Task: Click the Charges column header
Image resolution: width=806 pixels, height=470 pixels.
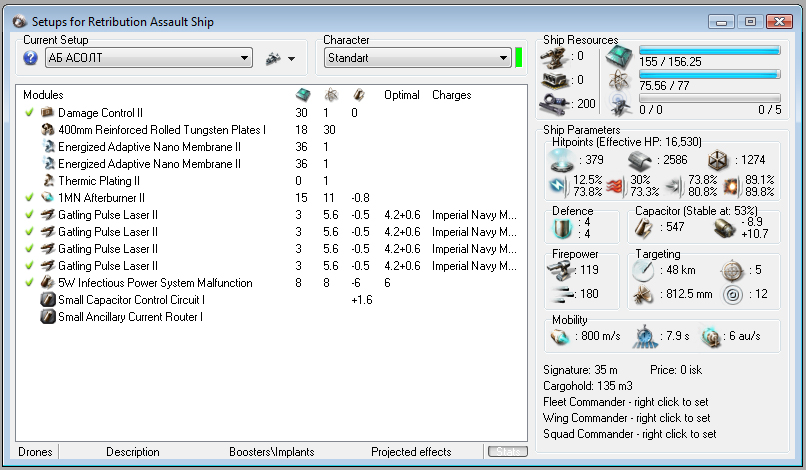Action: pyautogui.click(x=451, y=95)
